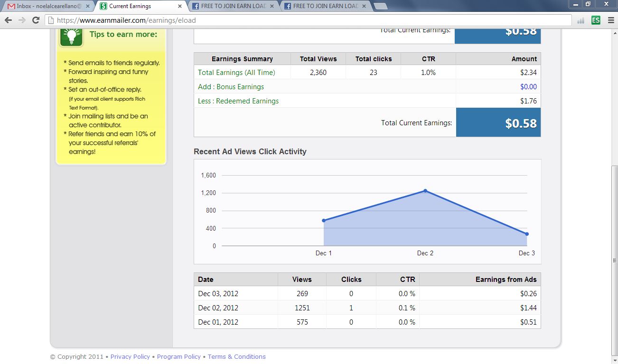Click the Copyright 2011 footer text

click(77, 356)
